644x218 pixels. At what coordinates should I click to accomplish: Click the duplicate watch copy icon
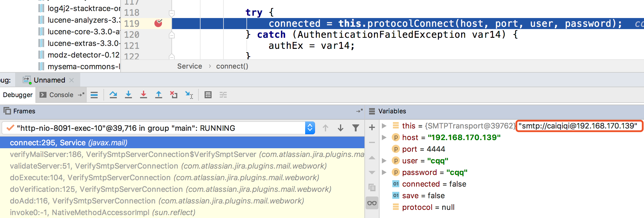pyautogui.click(x=372, y=187)
